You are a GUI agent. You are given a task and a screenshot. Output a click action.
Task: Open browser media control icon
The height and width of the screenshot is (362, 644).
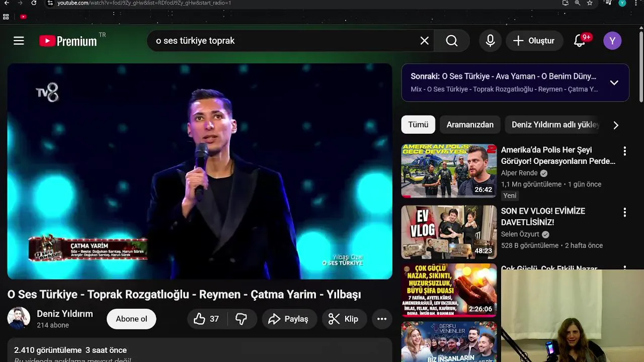609,3
